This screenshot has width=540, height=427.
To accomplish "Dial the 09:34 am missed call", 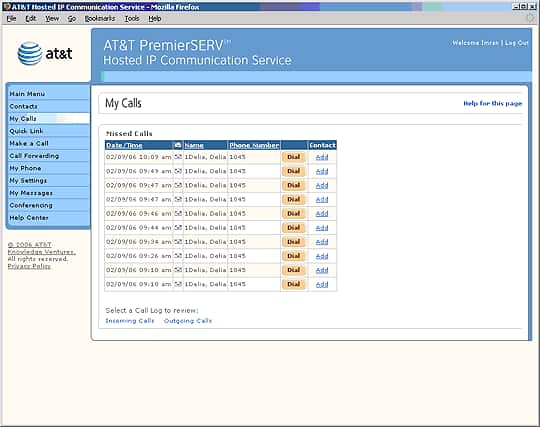I will [294, 242].
